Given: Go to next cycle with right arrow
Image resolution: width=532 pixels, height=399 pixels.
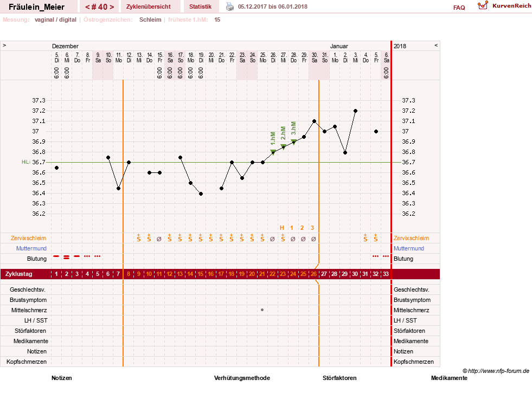Looking at the screenshot, I should 112,7.
